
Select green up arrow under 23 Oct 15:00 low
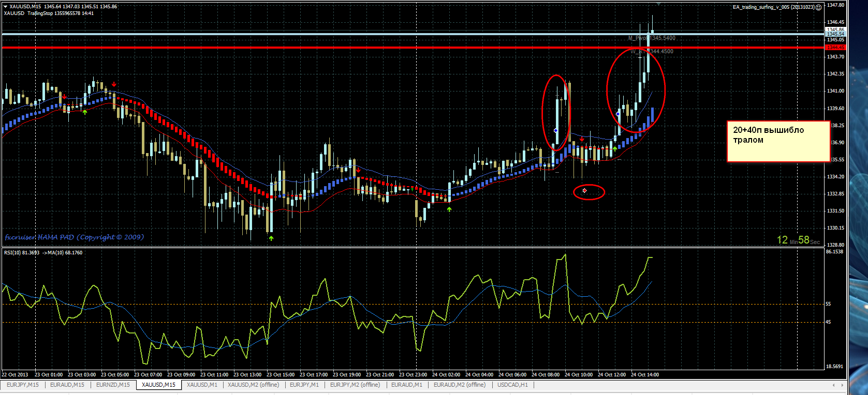[271, 238]
